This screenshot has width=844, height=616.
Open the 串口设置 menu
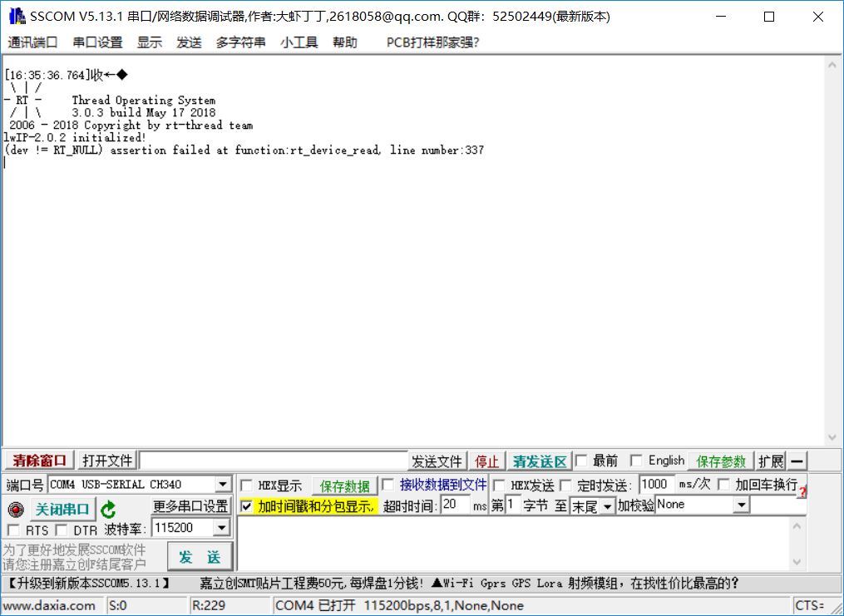98,42
